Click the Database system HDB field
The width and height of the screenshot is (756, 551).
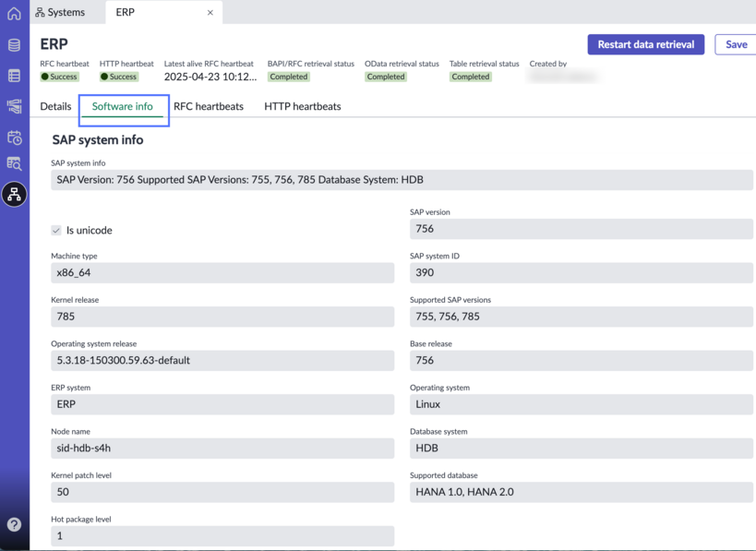581,449
